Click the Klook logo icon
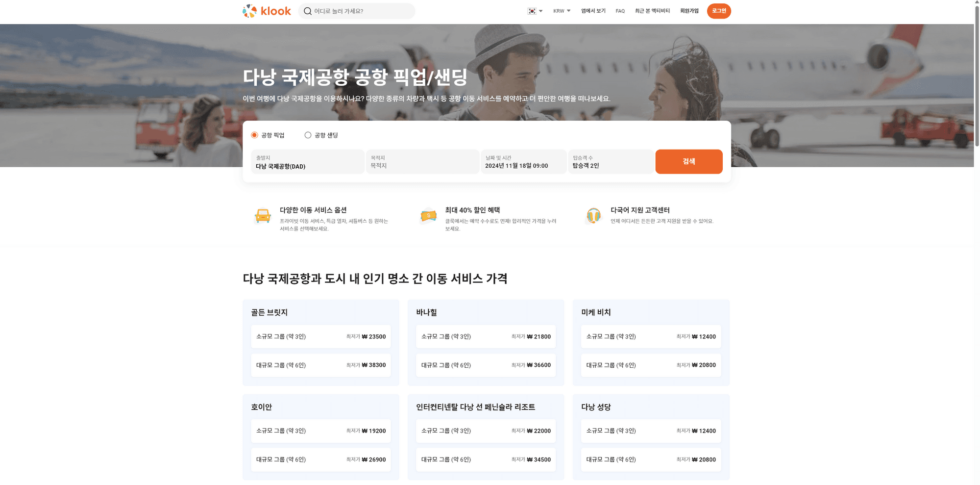980x485 pixels. 250,11
